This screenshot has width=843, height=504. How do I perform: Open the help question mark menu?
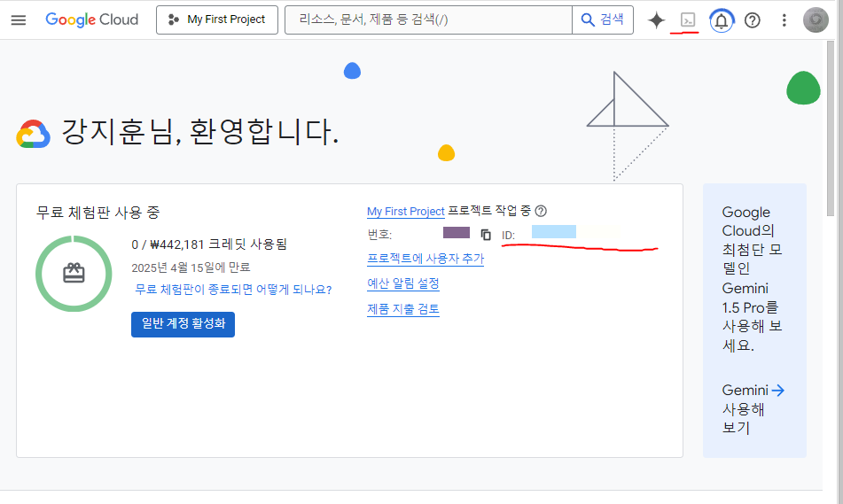point(753,20)
